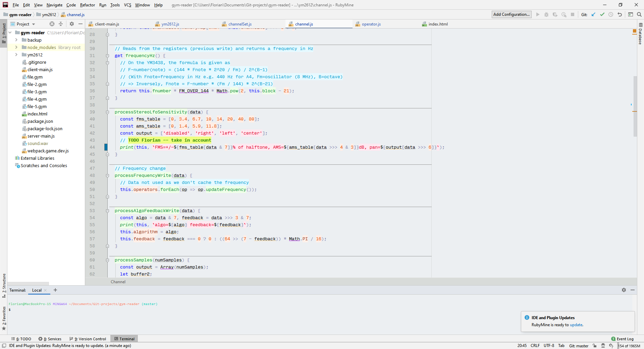Click the locate current file crosshair icon

[52, 24]
